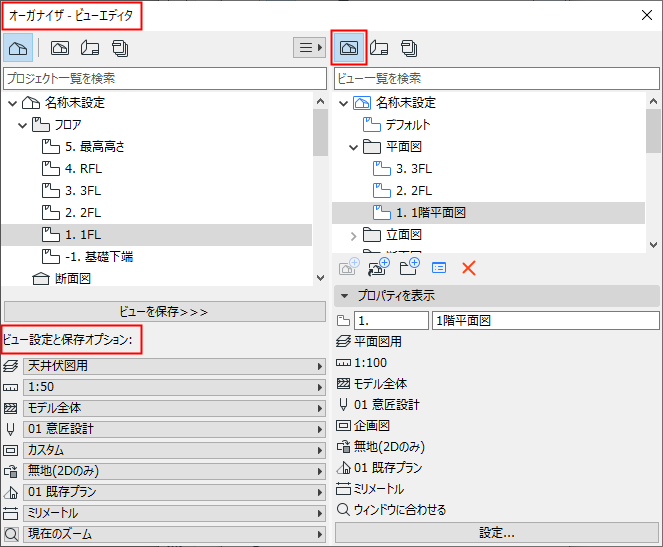
Task: Open the 設定... button
Action: [497, 533]
